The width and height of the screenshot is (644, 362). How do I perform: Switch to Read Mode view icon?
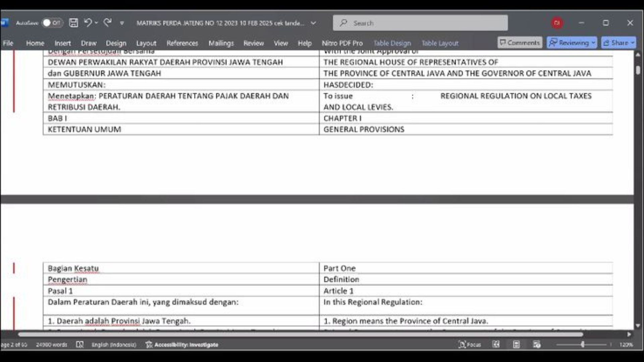point(496,345)
